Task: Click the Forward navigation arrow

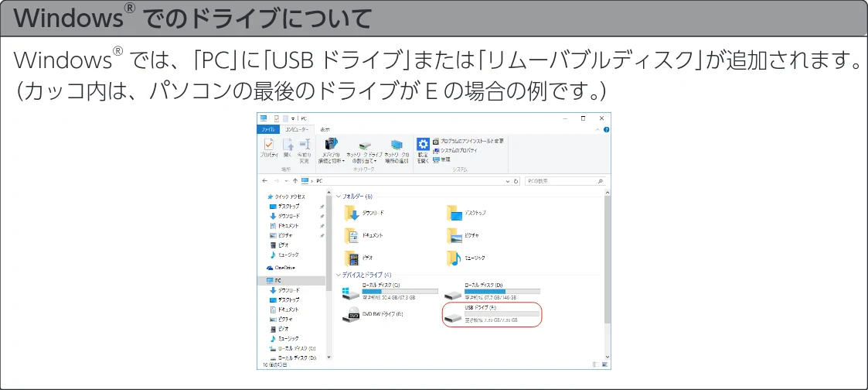Action: click(276, 181)
